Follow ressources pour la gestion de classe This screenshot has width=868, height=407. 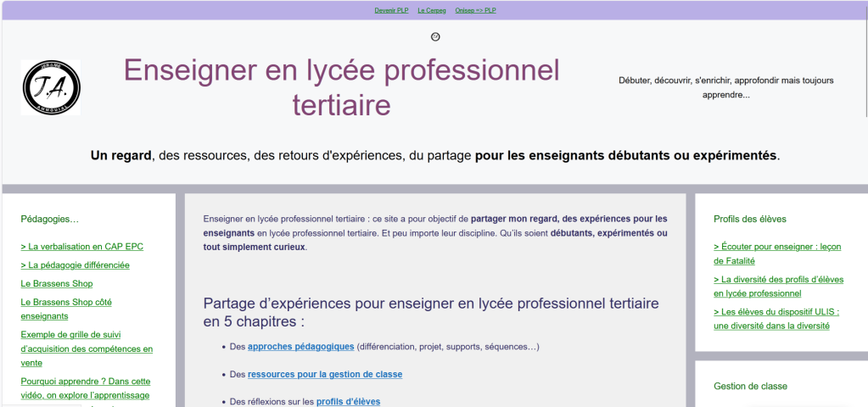pyautogui.click(x=325, y=375)
